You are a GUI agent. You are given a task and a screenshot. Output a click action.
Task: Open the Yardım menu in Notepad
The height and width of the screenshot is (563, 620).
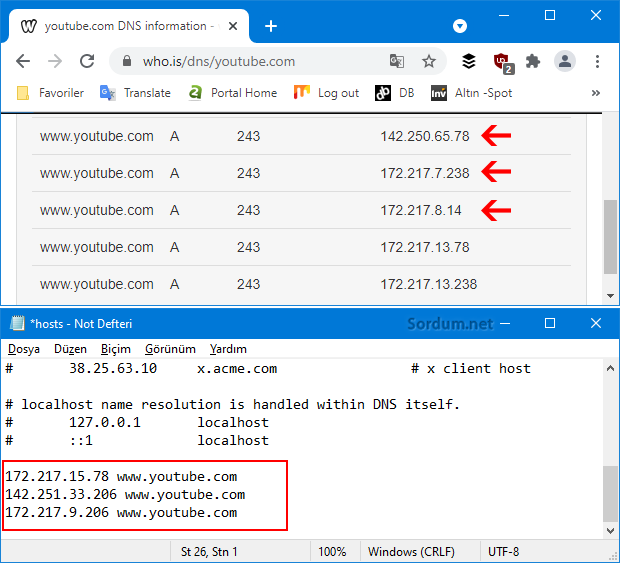(x=228, y=349)
